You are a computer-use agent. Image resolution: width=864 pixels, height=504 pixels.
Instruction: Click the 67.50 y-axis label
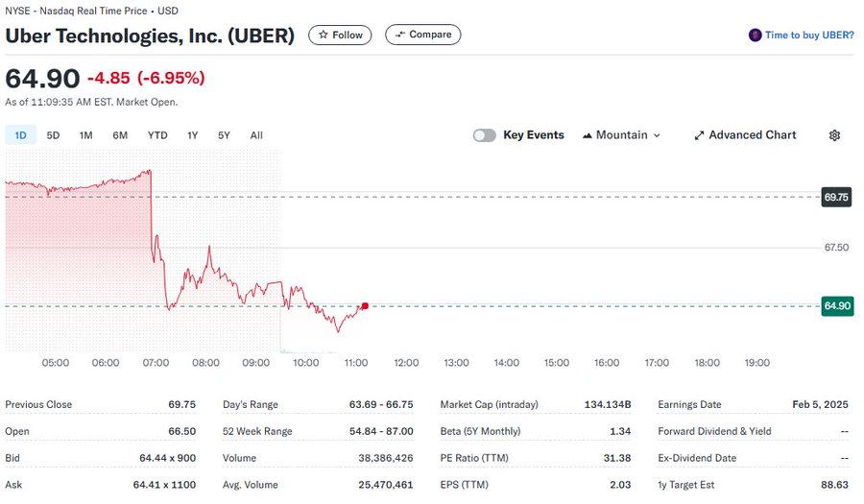point(836,248)
